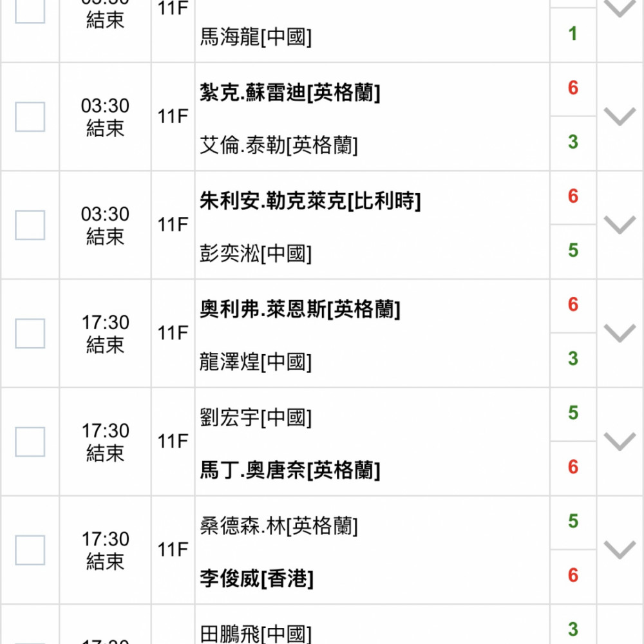Screen dimensions: 644x644
Task: Select the checkbox for 劉宏宇 vs 馬丁.奧唐奈
Action: pos(30,442)
